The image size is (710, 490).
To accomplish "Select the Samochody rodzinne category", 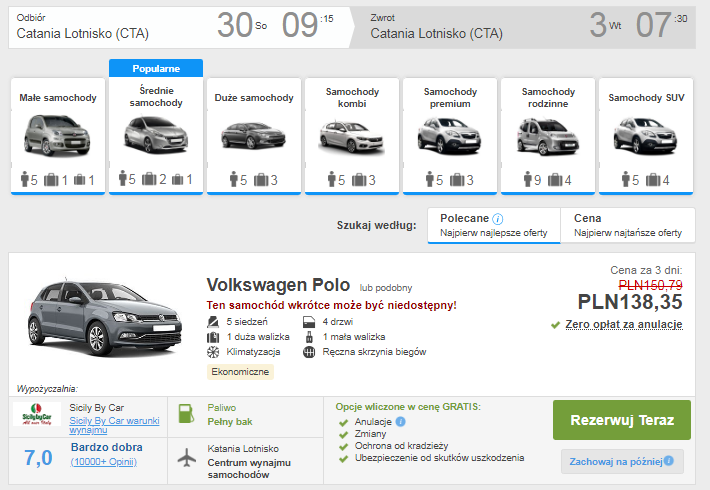I will click(x=548, y=136).
